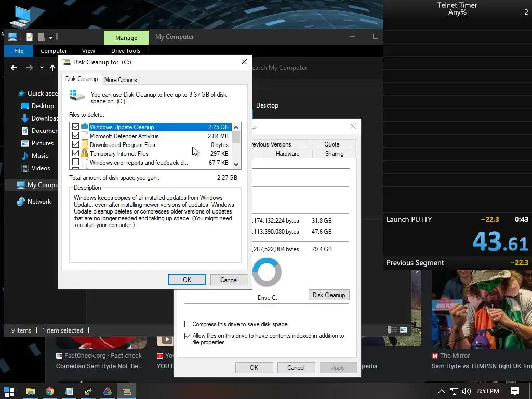Open the PuTTY icon on the taskbar

88,391
